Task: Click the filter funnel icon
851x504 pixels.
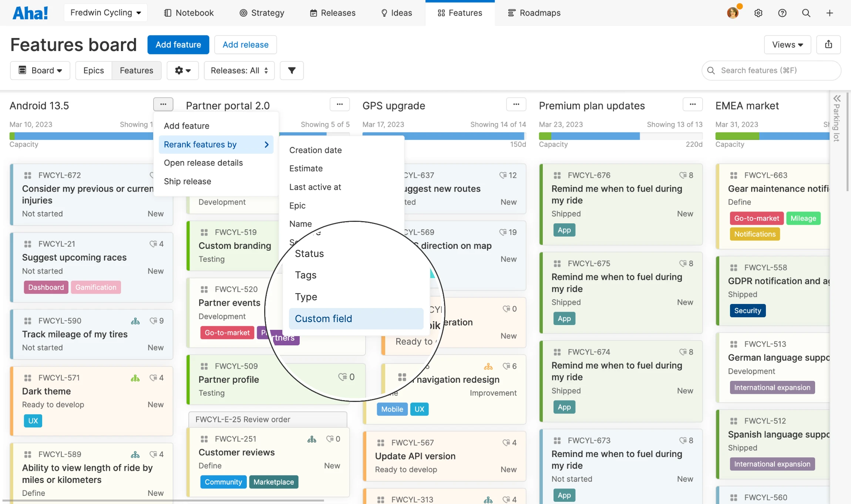Action: point(292,70)
